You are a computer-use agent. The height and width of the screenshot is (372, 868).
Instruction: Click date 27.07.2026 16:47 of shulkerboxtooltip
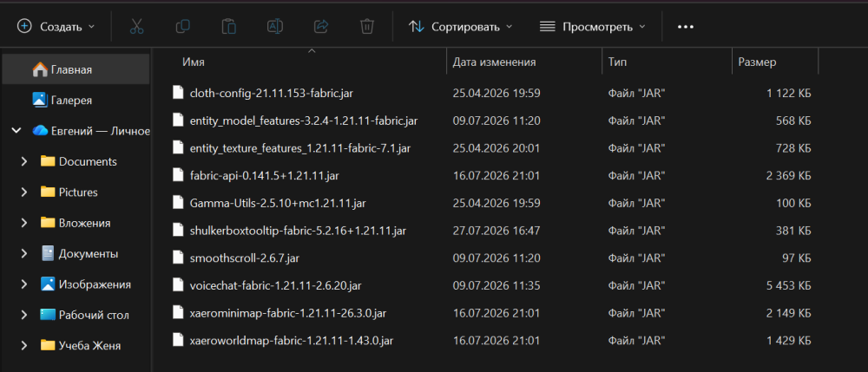click(496, 231)
